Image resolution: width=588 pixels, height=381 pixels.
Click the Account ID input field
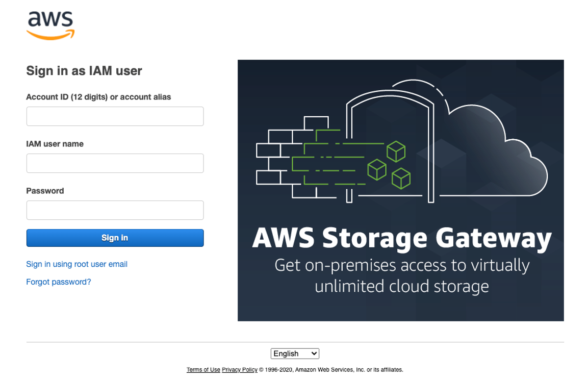pos(115,116)
